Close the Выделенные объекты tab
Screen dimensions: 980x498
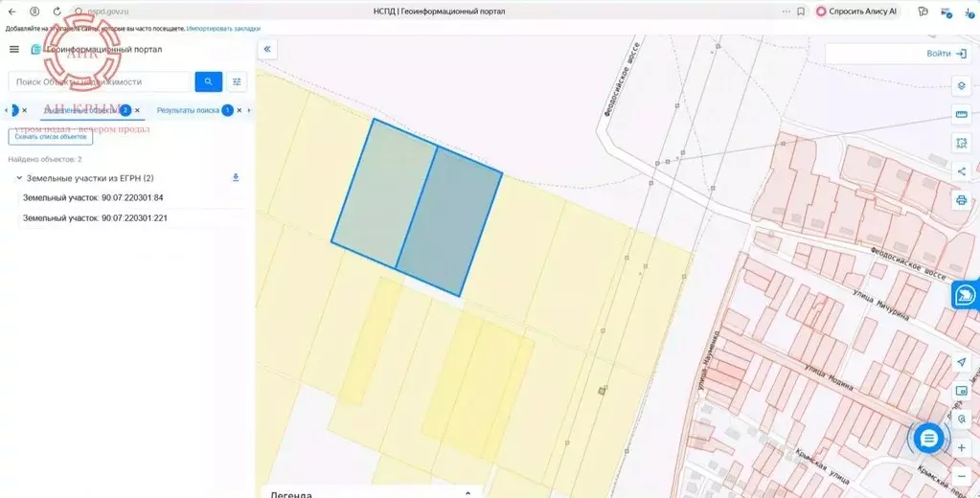click(x=138, y=110)
